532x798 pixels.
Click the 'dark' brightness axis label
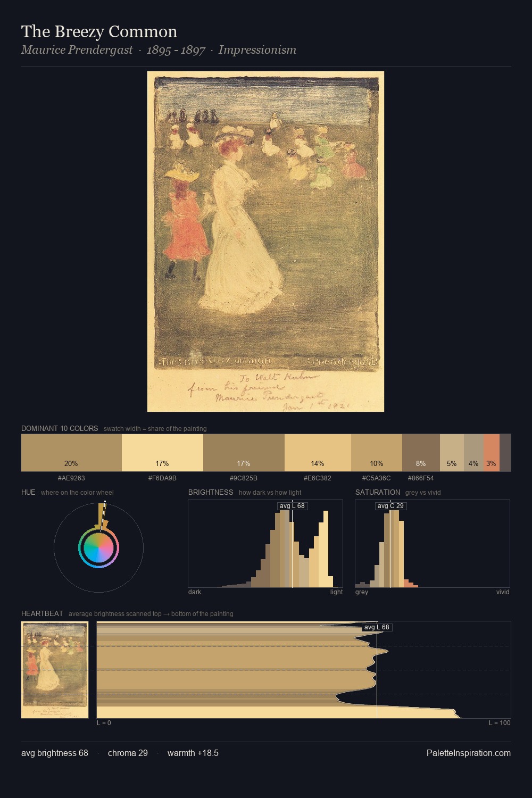(x=195, y=592)
